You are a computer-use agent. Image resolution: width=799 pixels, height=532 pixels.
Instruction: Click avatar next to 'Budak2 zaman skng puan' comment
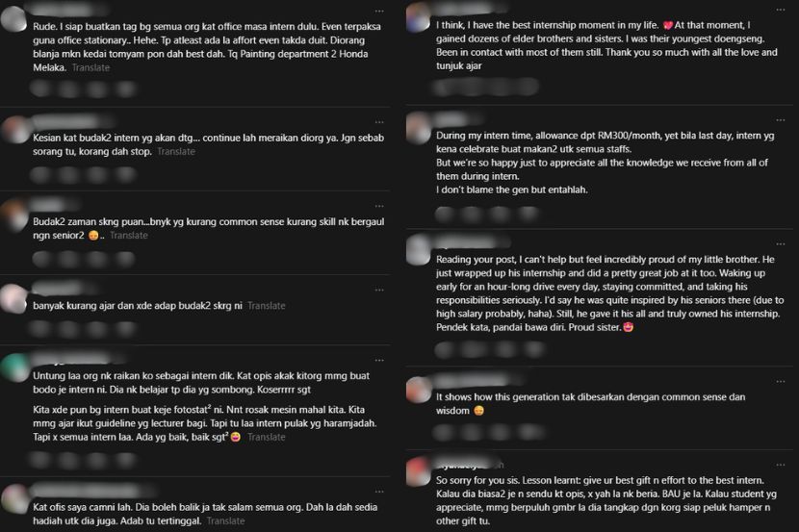[14, 213]
